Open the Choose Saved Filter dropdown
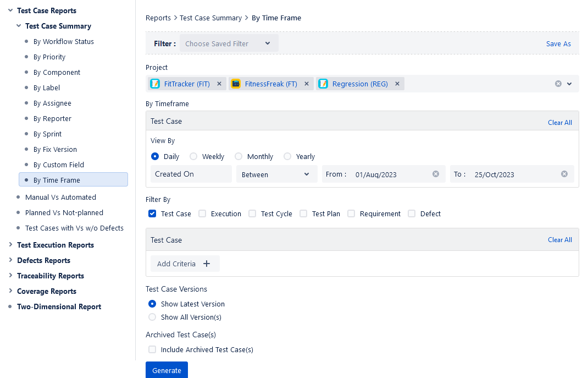Image resolution: width=588 pixels, height=378 pixels. [x=229, y=43]
